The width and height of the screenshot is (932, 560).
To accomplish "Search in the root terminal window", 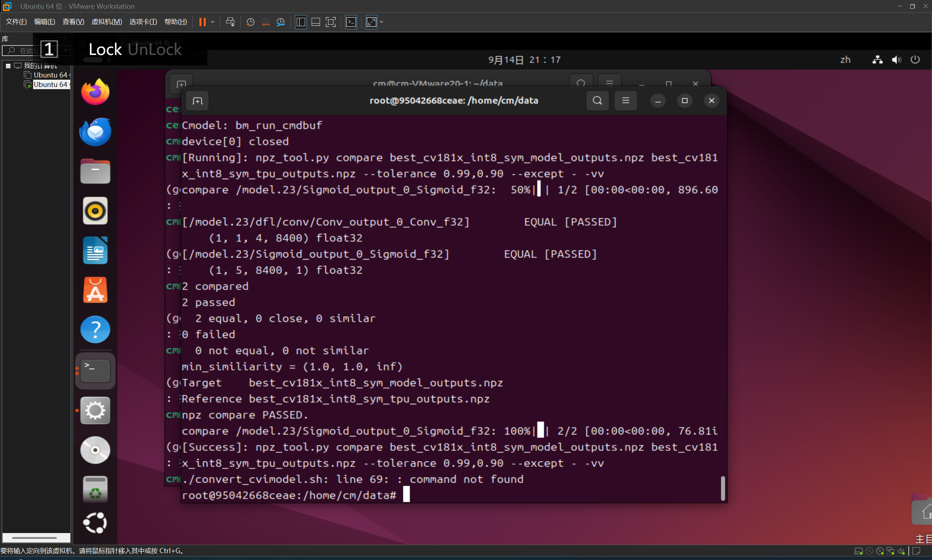I will pos(597,101).
